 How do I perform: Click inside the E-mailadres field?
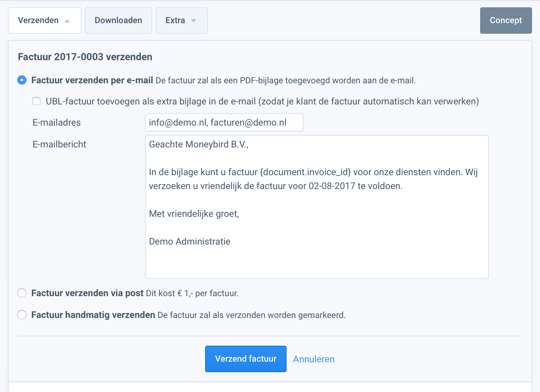click(224, 122)
